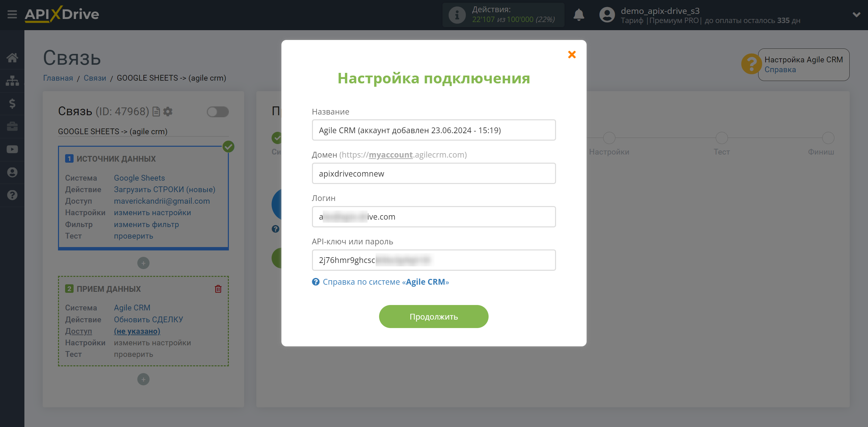Click the Название input field
Screen dimensions: 868x427
(434, 130)
